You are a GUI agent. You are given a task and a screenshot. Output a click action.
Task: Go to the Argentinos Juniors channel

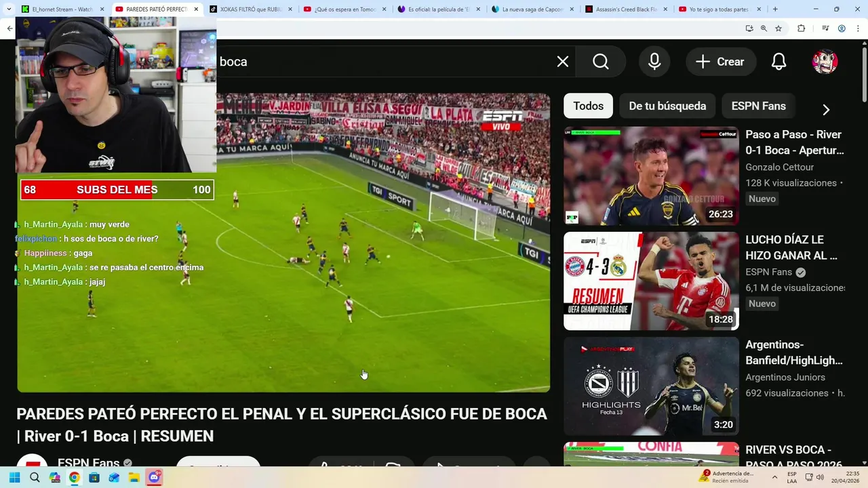coord(785,377)
